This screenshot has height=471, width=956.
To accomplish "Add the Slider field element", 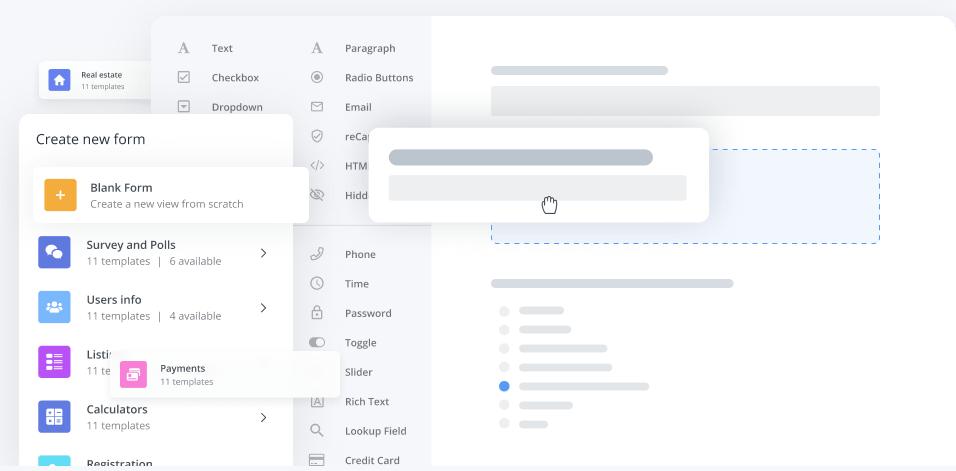I will 358,372.
